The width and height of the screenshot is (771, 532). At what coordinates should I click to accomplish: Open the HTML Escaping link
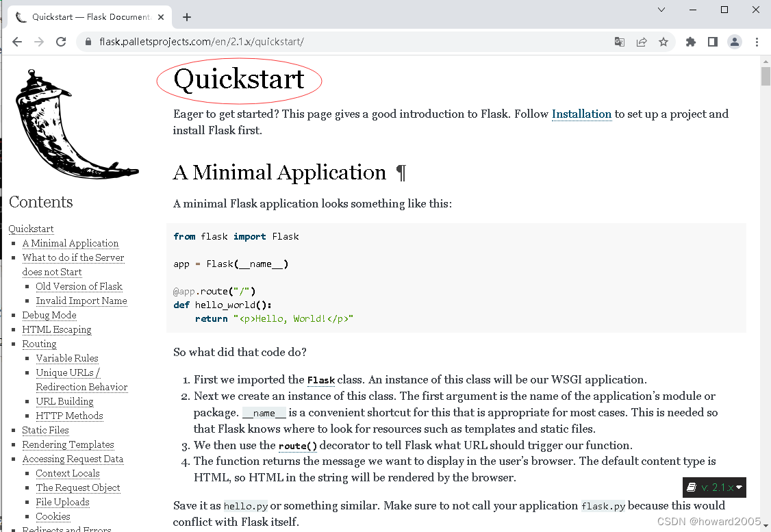click(57, 329)
